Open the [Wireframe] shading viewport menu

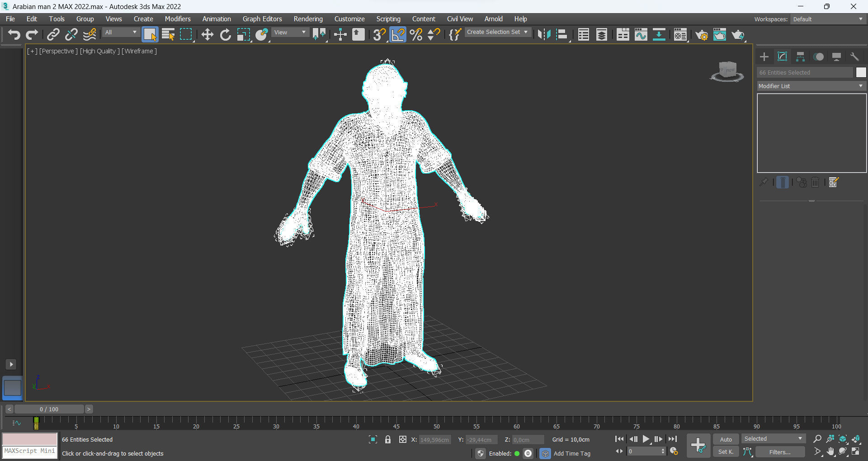[x=139, y=51]
